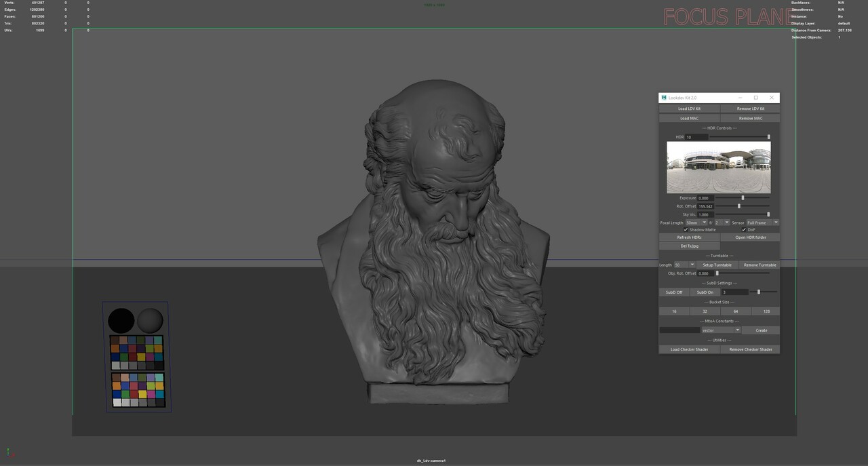This screenshot has width=868, height=466.
Task: Click Remove Turntable
Action: pyautogui.click(x=759, y=265)
